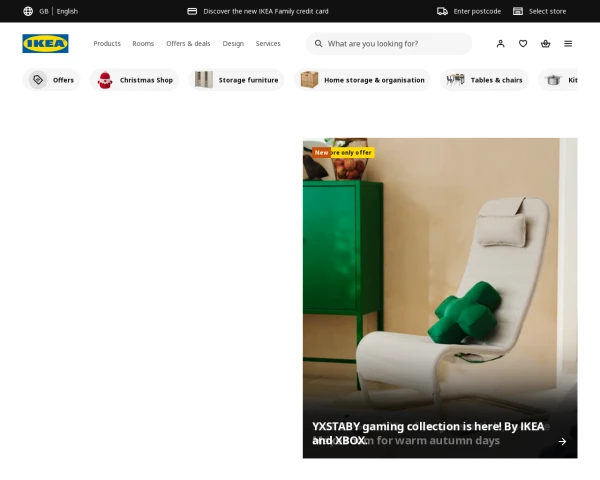The image size is (600, 480).
Task: Click the delivery truck icon
Action: pyautogui.click(x=442, y=11)
